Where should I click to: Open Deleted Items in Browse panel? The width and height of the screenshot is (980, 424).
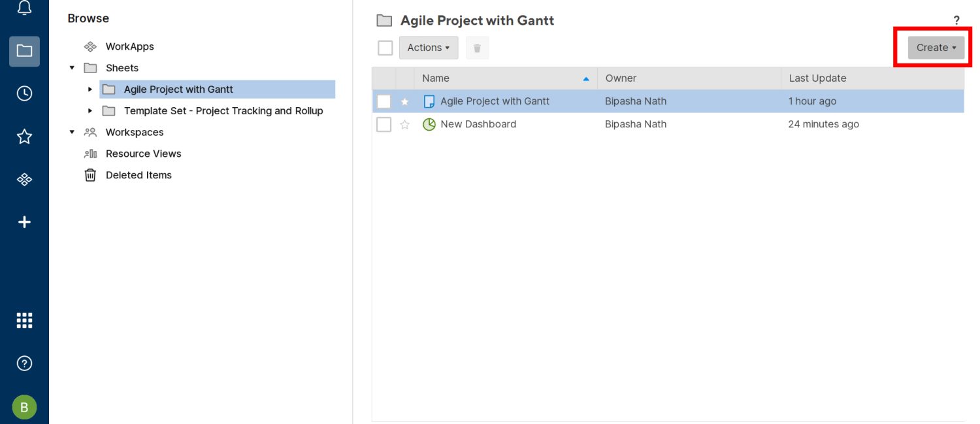coord(139,175)
